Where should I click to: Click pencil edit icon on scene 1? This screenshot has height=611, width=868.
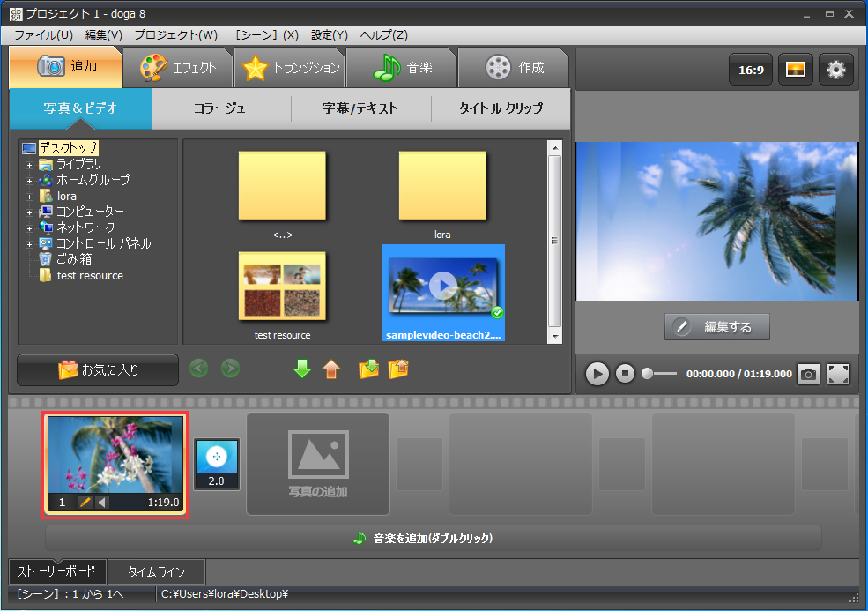tap(85, 503)
